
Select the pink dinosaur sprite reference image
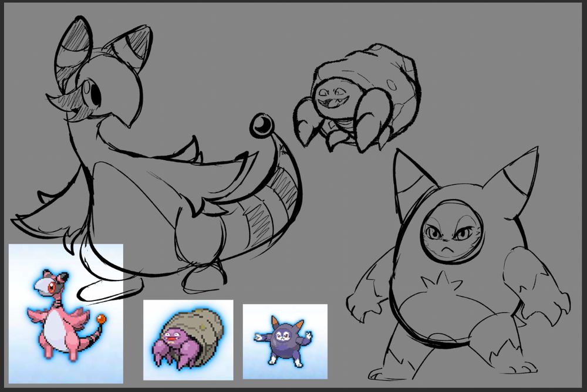pos(66,314)
